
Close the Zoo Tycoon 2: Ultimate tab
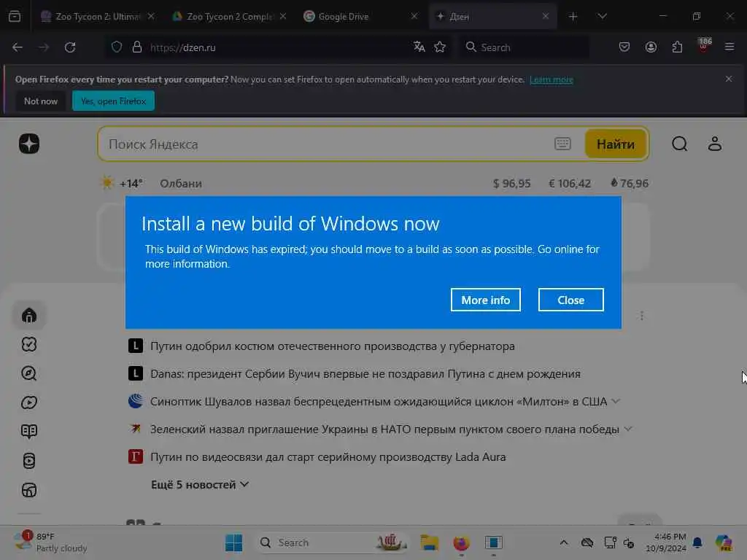[151, 16]
